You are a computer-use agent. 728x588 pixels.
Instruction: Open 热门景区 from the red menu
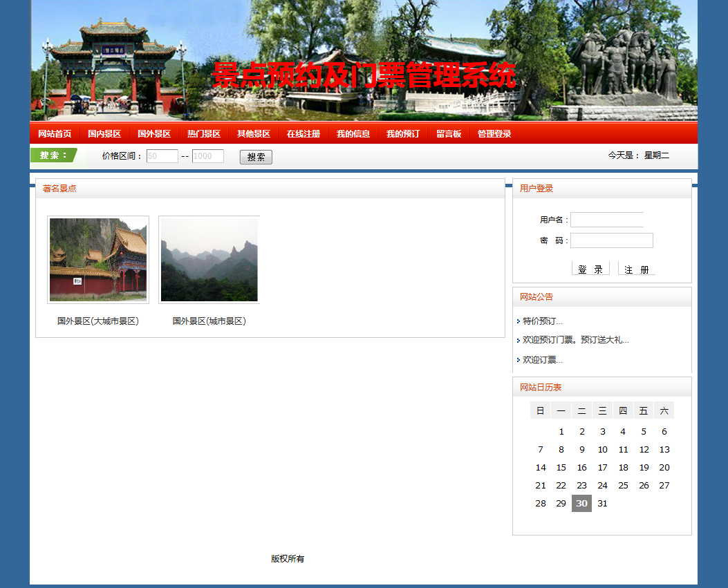point(204,133)
